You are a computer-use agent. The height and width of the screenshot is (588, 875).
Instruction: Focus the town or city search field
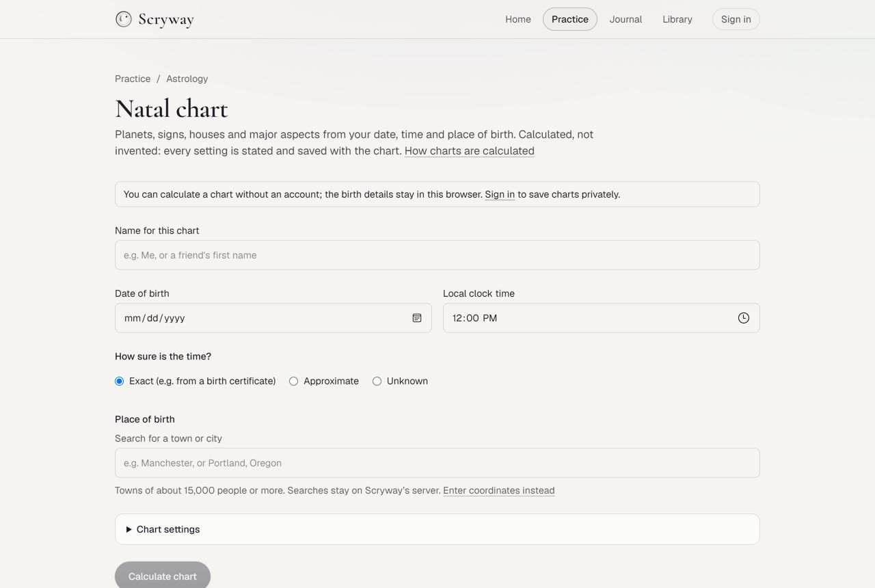coord(437,463)
